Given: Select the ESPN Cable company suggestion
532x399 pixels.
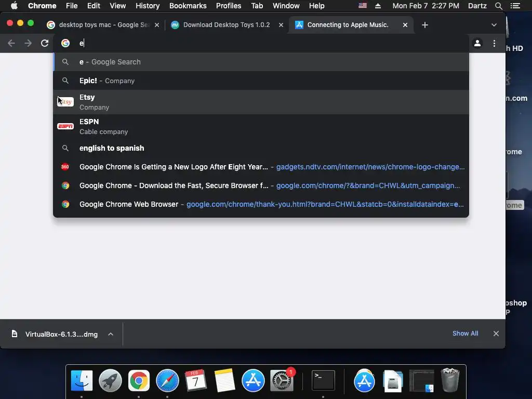Looking at the screenshot, I should pos(261,127).
